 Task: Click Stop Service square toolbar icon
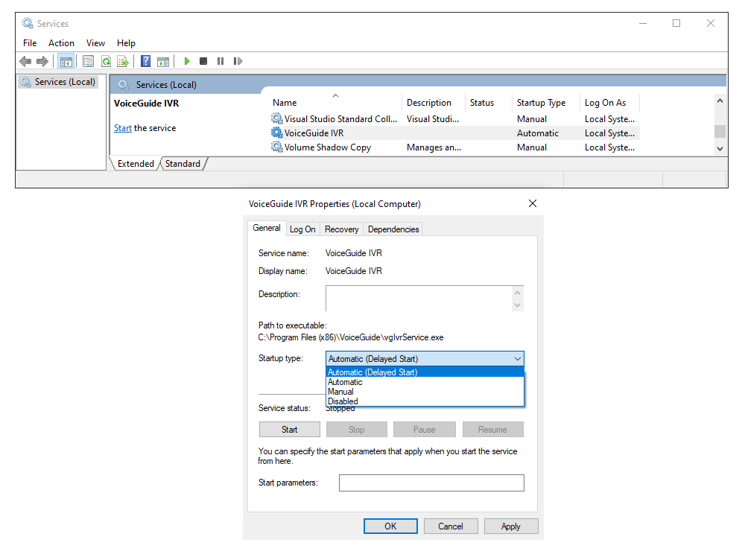pyautogui.click(x=203, y=61)
